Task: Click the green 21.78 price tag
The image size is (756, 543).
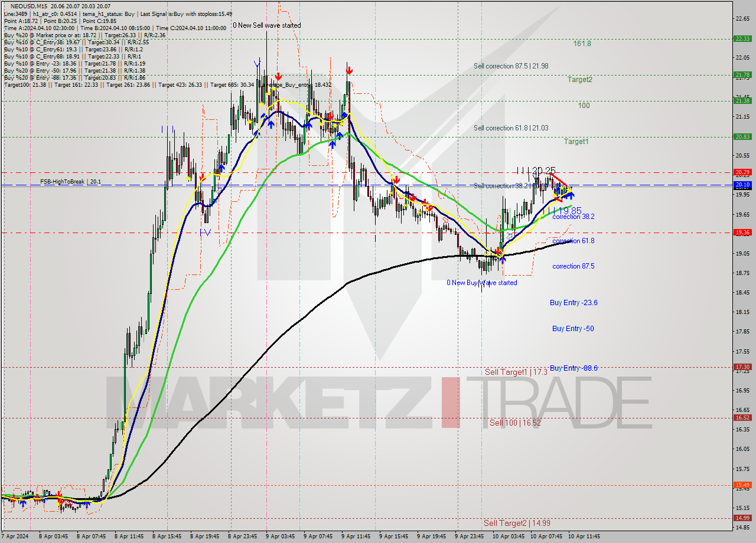Action: pyautogui.click(x=742, y=75)
